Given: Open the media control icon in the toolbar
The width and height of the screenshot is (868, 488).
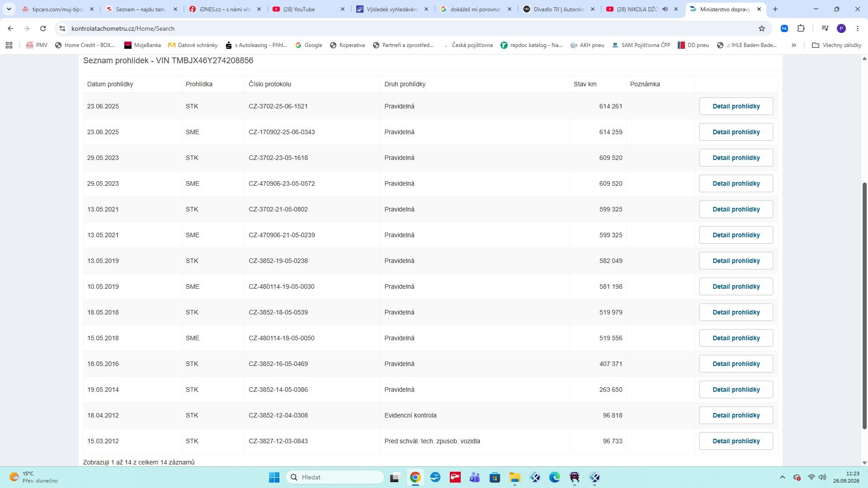Looking at the screenshot, I should coord(825,28).
